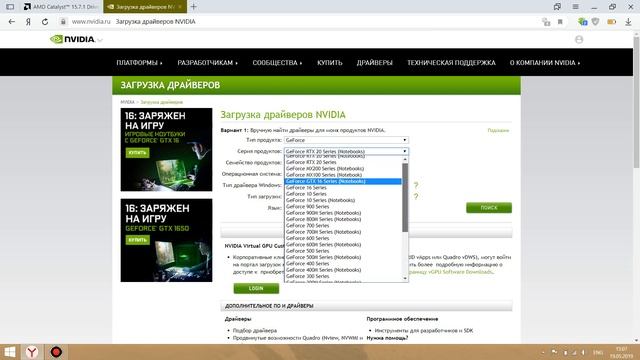Open the browser tab manager icon
Image resolution: width=640 pixels, height=360 pixels.
(x=557, y=7)
